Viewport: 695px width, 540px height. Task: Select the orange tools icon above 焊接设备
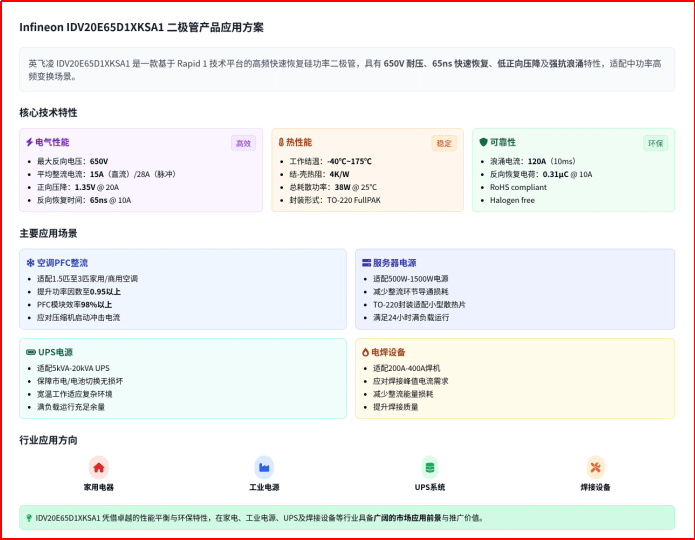pos(596,466)
